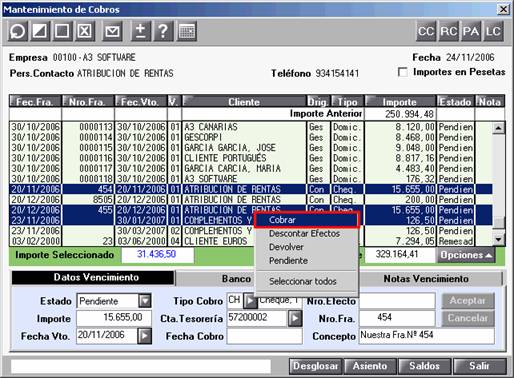Open the Cta.Tesorería lookup arrow
This screenshot has width=514, height=378.
coord(295,318)
